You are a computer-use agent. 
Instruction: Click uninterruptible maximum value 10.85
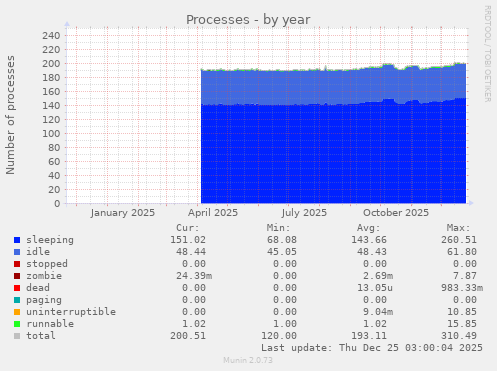(x=462, y=312)
